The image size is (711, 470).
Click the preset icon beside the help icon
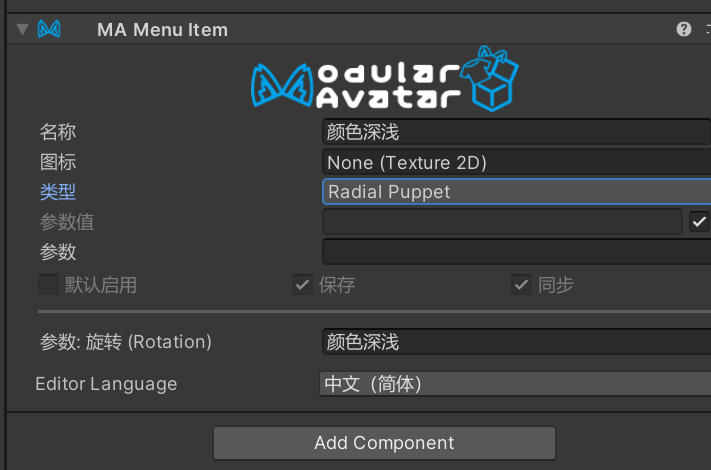[707, 29]
